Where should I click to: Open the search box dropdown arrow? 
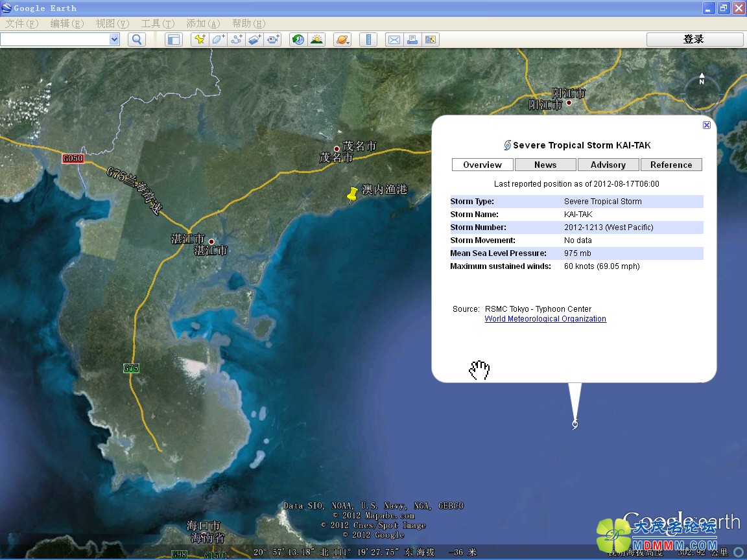[114, 40]
